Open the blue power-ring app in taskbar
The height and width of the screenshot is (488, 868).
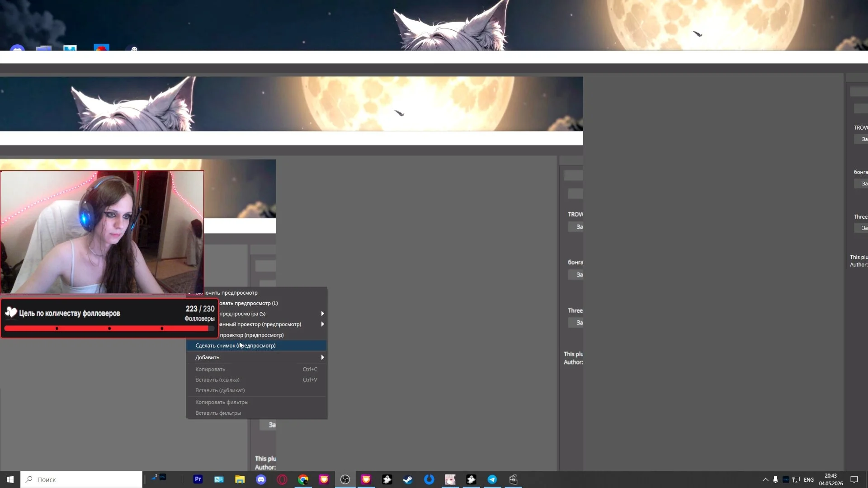429,479
